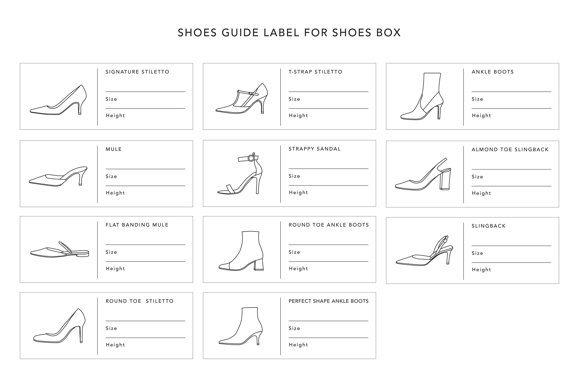Click the Size field of Signature Stiletto
Screen dimensions: 579x392
[145, 99]
